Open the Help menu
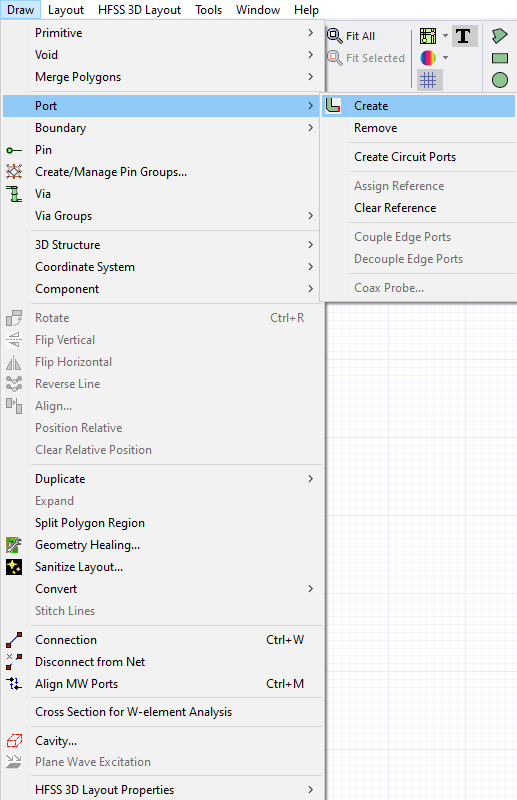This screenshot has height=800, width=517. click(306, 10)
